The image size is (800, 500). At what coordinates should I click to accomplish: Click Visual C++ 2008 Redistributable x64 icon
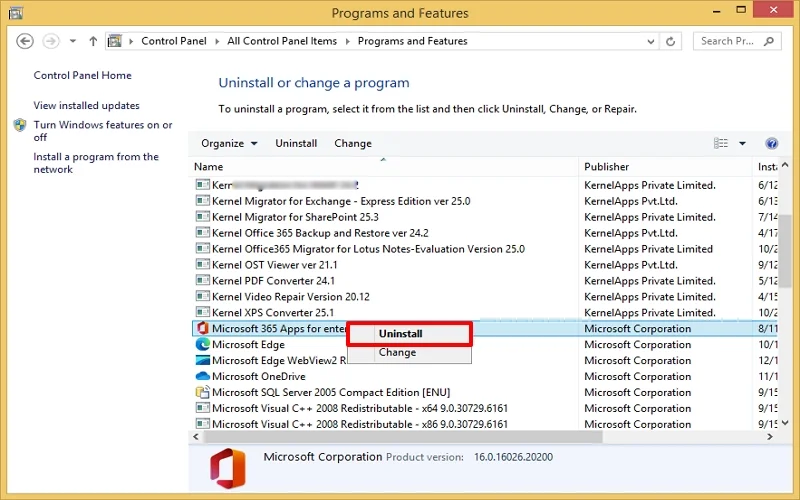[x=203, y=408]
